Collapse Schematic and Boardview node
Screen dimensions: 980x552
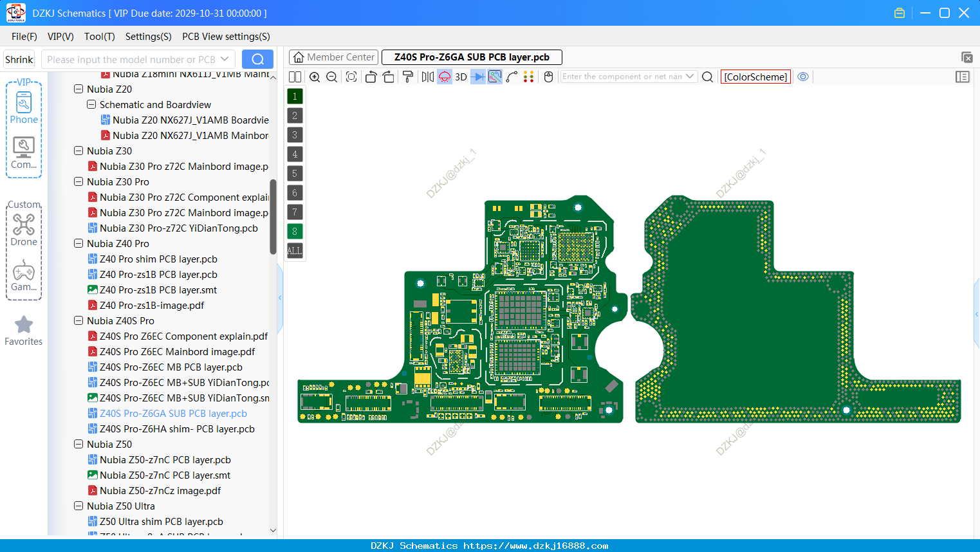(91, 104)
